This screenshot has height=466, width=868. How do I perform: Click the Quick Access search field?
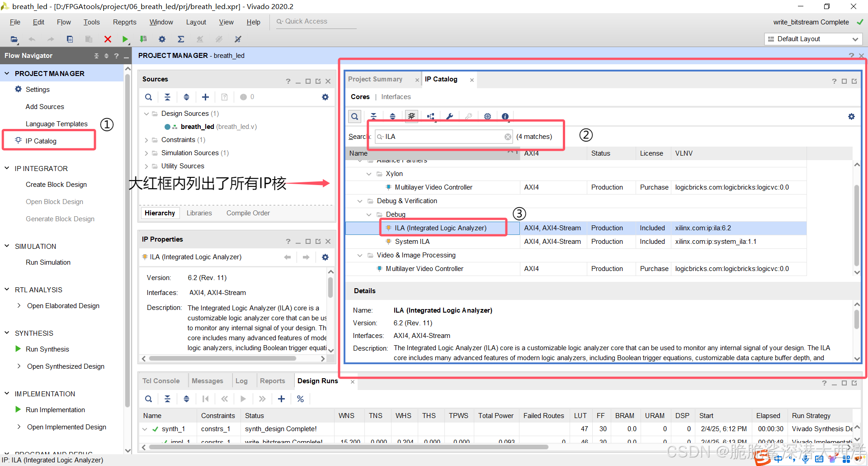pos(316,22)
